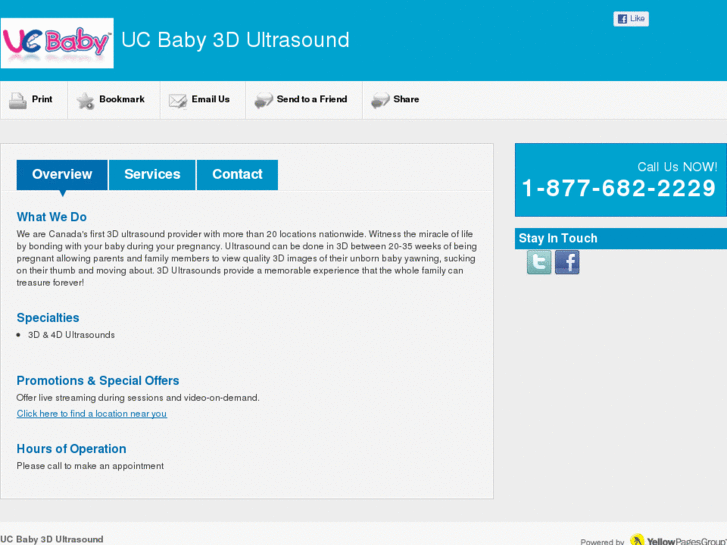The image size is (727, 545).
Task: Click the Facebook Like button
Action: click(631, 19)
